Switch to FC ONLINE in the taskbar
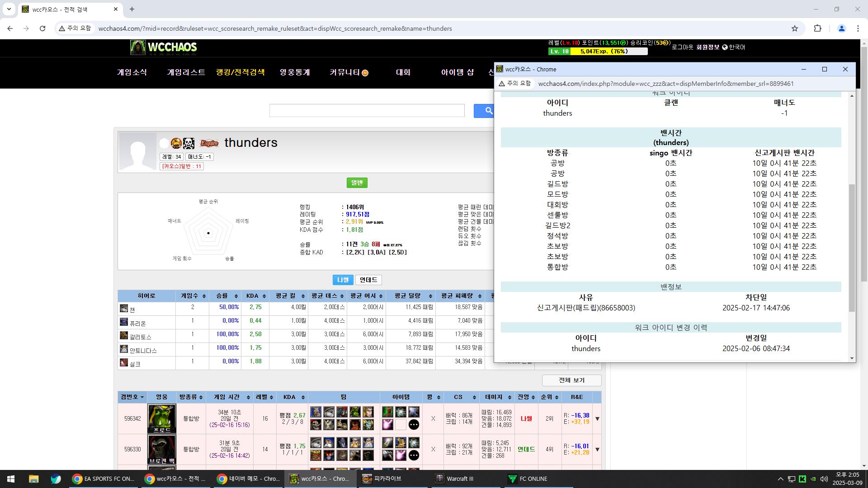 pyautogui.click(x=538, y=479)
